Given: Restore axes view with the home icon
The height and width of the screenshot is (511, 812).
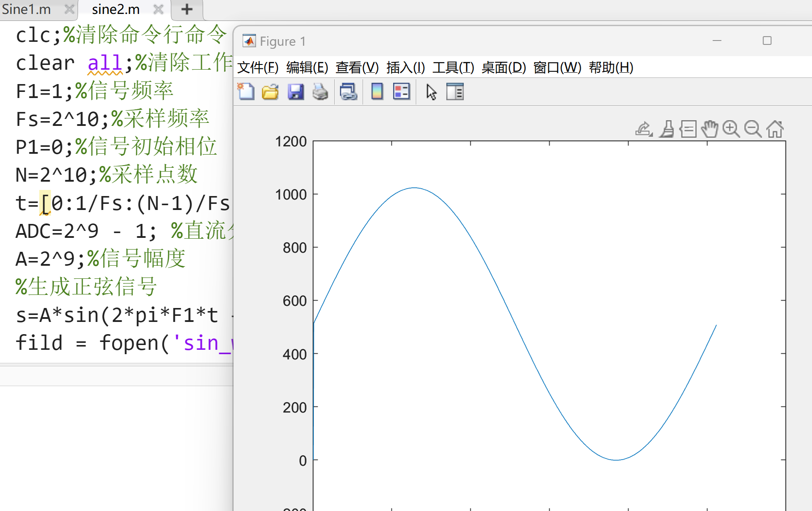Looking at the screenshot, I should click(775, 129).
